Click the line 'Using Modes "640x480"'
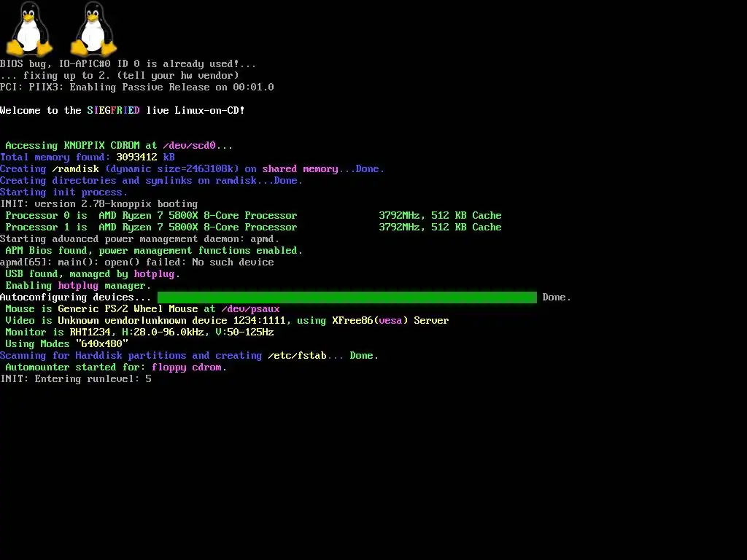747x560 pixels. [x=66, y=344]
